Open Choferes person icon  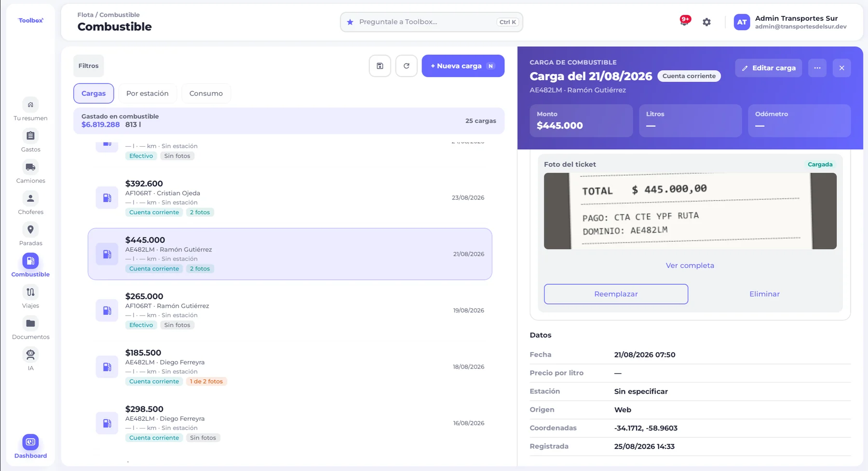click(x=30, y=198)
